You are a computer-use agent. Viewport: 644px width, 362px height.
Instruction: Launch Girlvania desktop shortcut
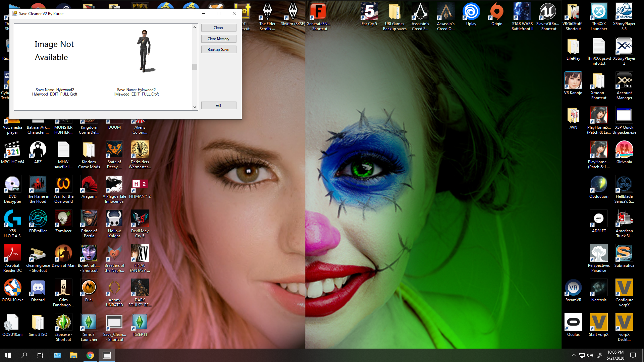pyautogui.click(x=624, y=153)
